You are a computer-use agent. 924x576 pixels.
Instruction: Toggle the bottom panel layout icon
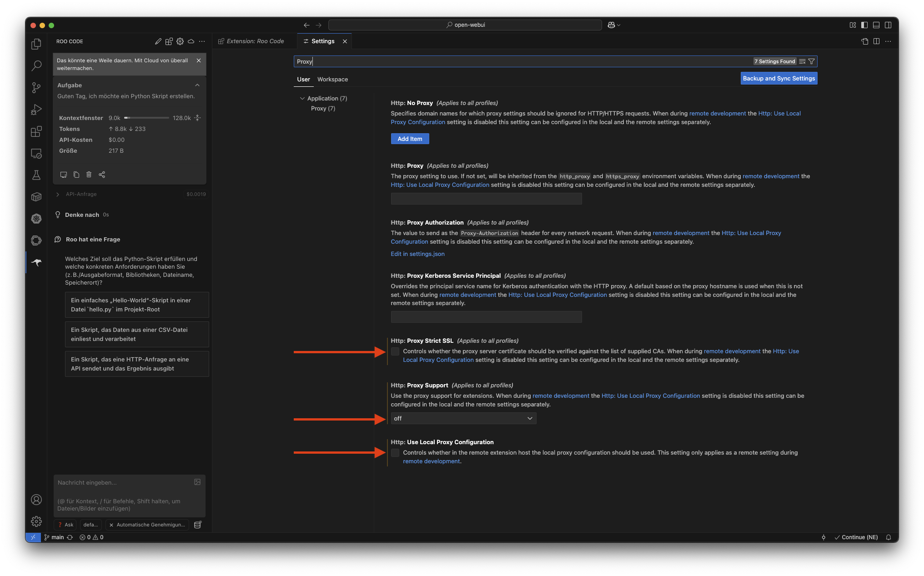coord(876,25)
